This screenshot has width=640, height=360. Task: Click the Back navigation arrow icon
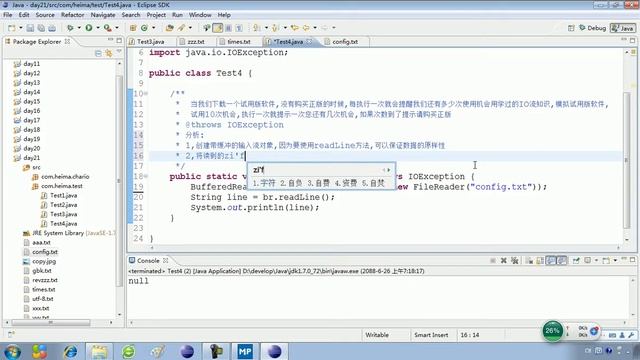306,28
